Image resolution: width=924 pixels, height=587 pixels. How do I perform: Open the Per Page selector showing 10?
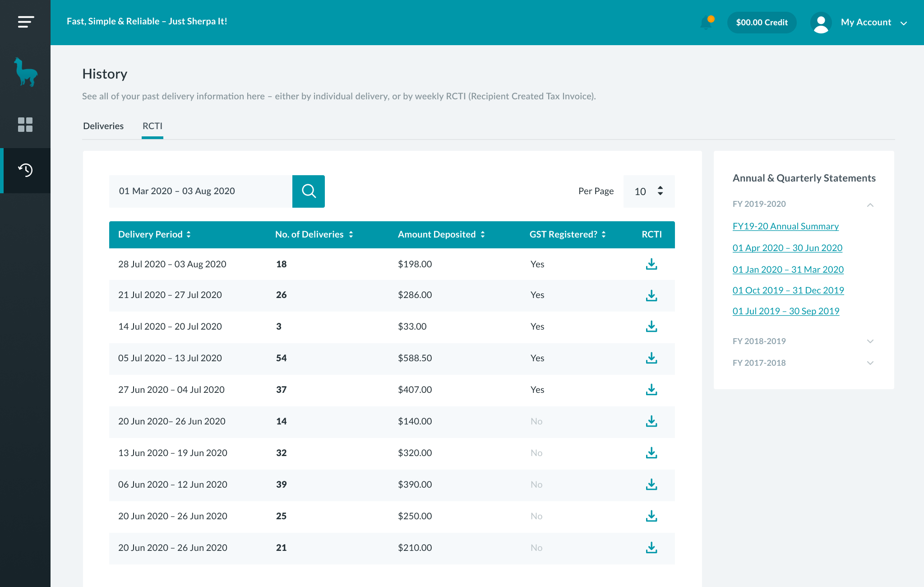point(649,191)
